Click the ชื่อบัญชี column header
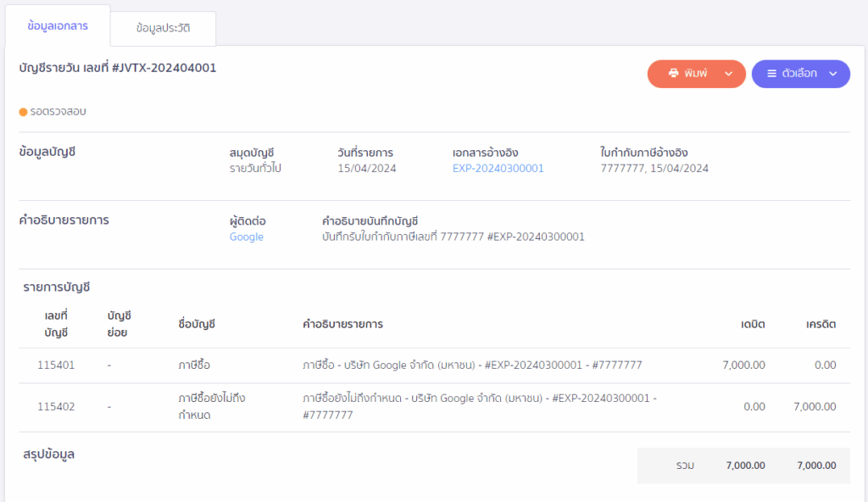868x502 pixels. (x=197, y=324)
